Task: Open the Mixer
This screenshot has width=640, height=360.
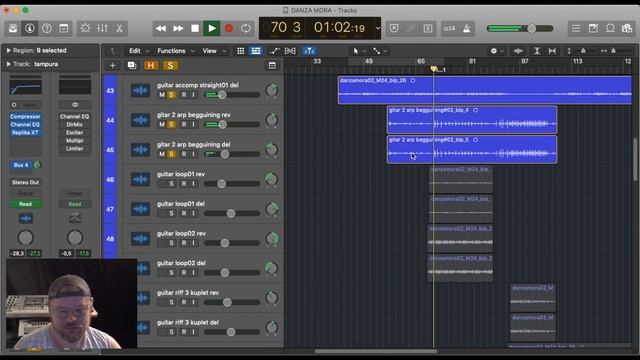Action: click(102, 28)
